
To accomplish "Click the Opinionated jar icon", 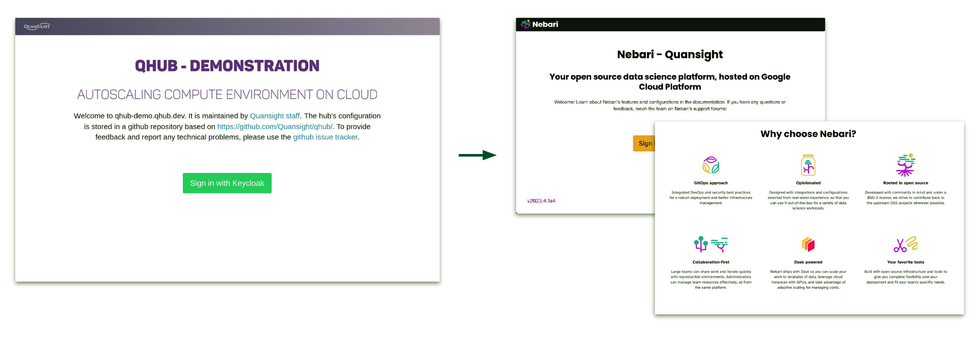I will click(808, 165).
